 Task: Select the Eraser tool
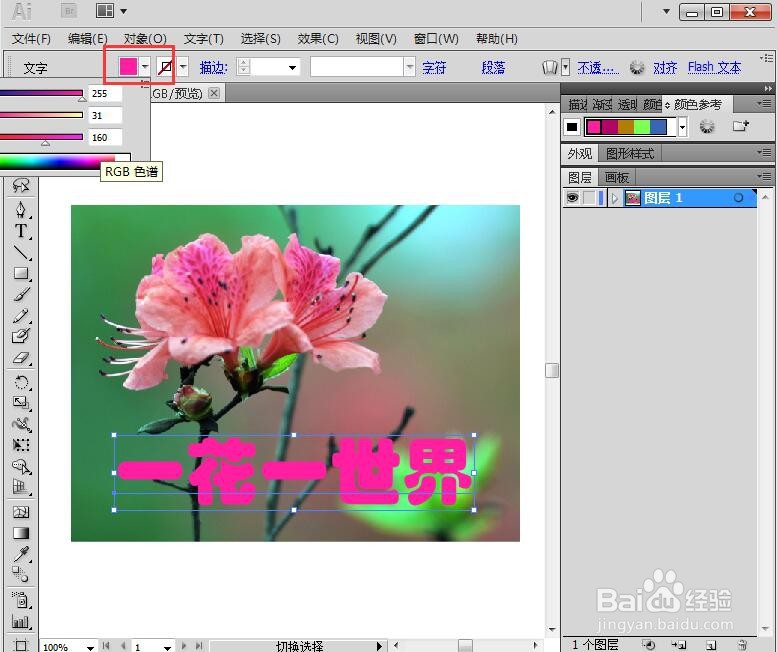coord(21,358)
